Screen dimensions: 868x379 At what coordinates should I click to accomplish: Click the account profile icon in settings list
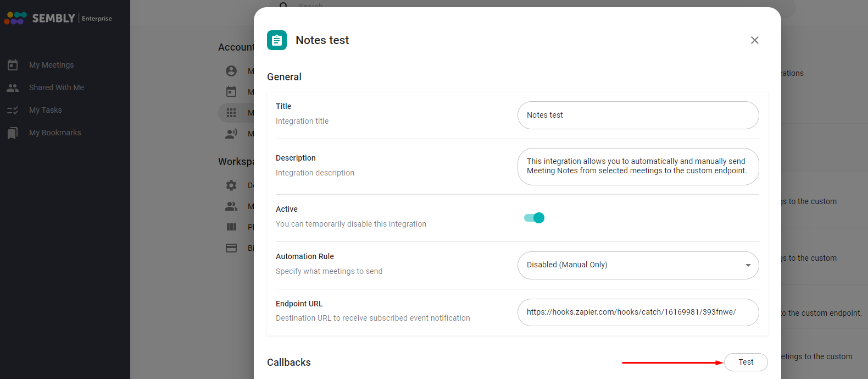click(231, 71)
